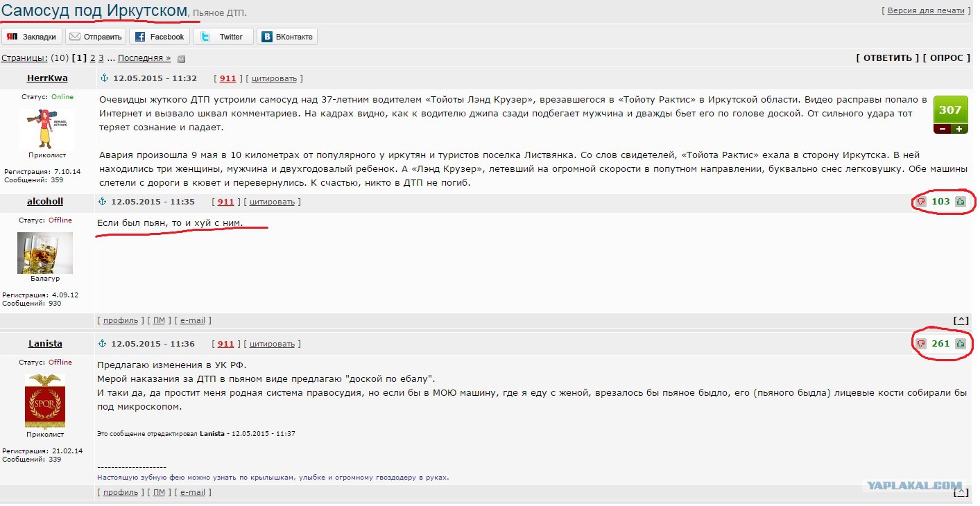This screenshot has width=980, height=506.
Task: Open профиль link under Lanista's post
Action: [x=121, y=492]
